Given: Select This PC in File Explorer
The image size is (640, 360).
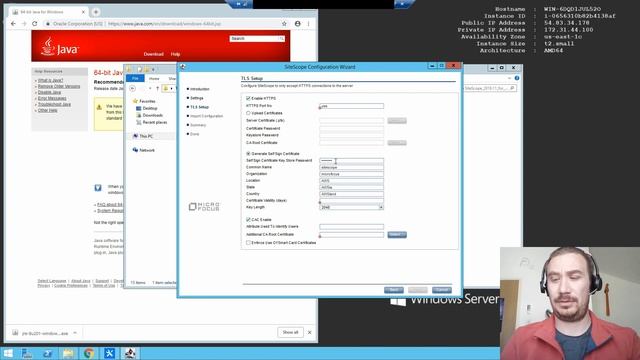Looking at the screenshot, I should point(146,136).
